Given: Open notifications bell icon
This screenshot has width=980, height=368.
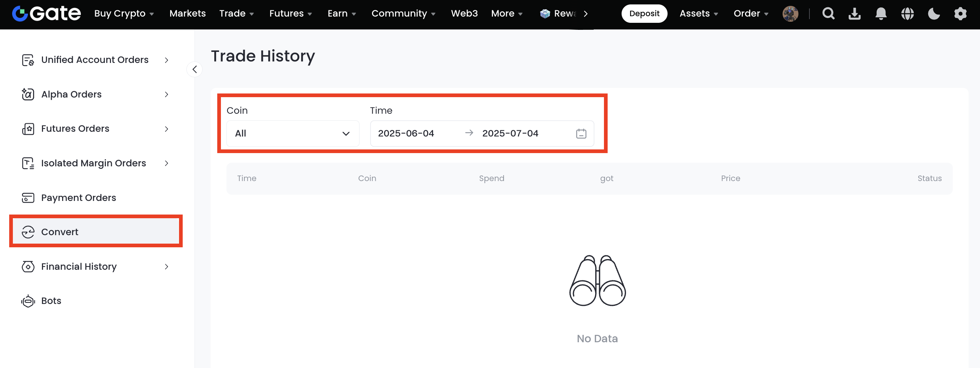Looking at the screenshot, I should 881,14.
